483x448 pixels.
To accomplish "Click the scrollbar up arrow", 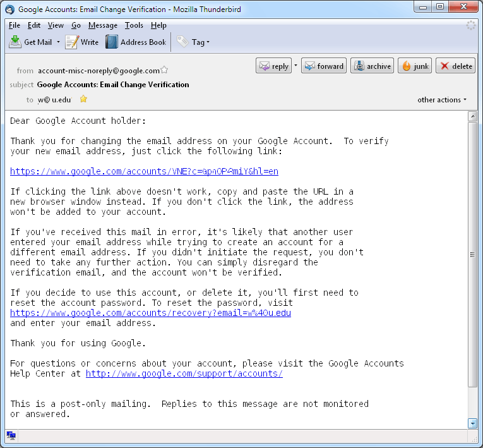I will (472, 116).
